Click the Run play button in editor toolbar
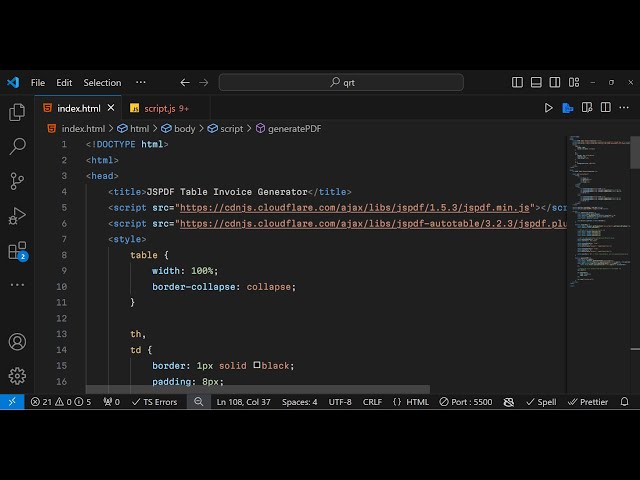 pyautogui.click(x=548, y=108)
